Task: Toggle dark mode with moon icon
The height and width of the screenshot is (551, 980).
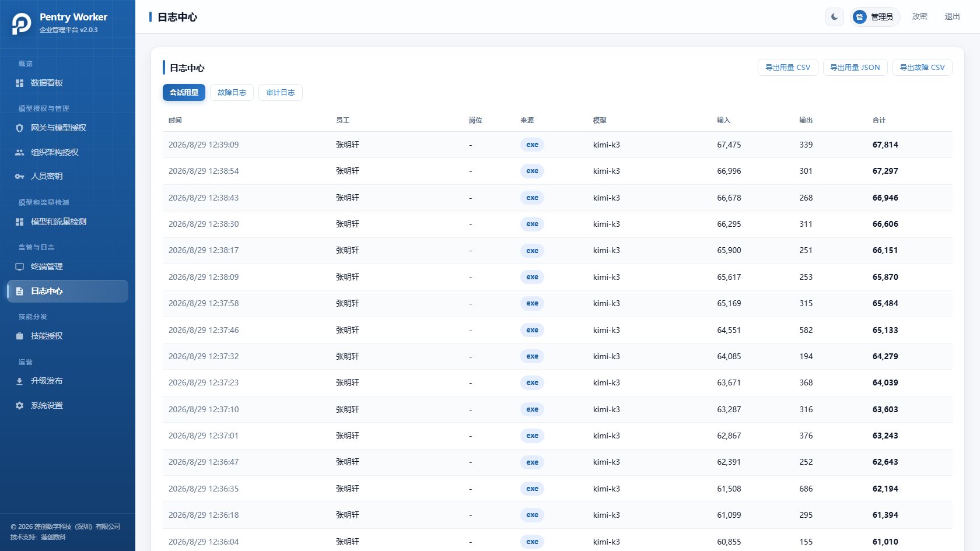Action: point(835,17)
